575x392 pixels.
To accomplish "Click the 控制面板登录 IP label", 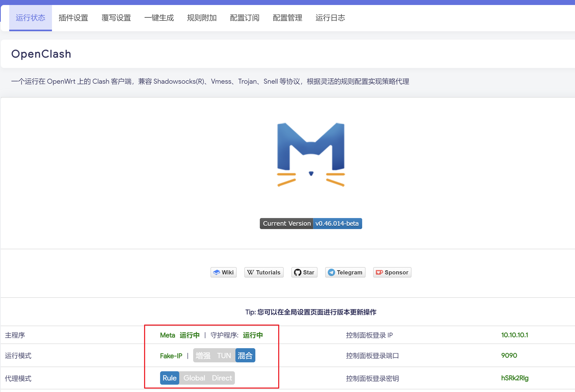I will tap(370, 335).
